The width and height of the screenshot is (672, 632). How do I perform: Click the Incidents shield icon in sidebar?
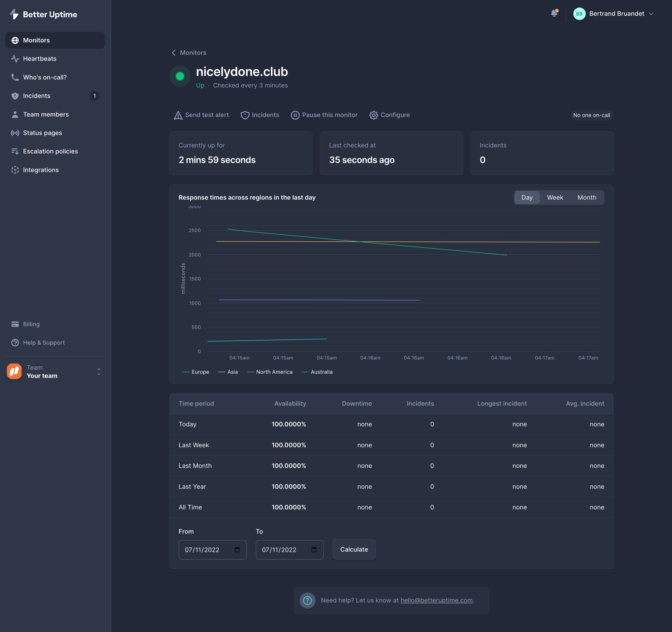[15, 96]
